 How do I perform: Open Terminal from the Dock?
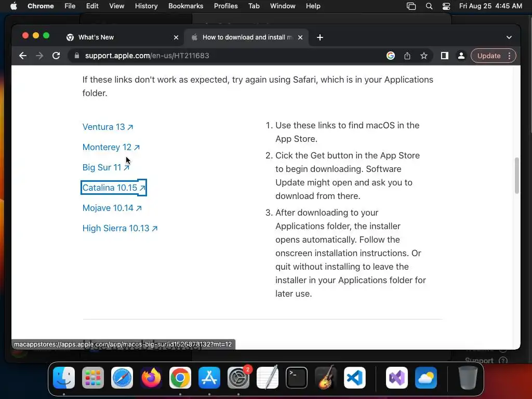coord(297,378)
